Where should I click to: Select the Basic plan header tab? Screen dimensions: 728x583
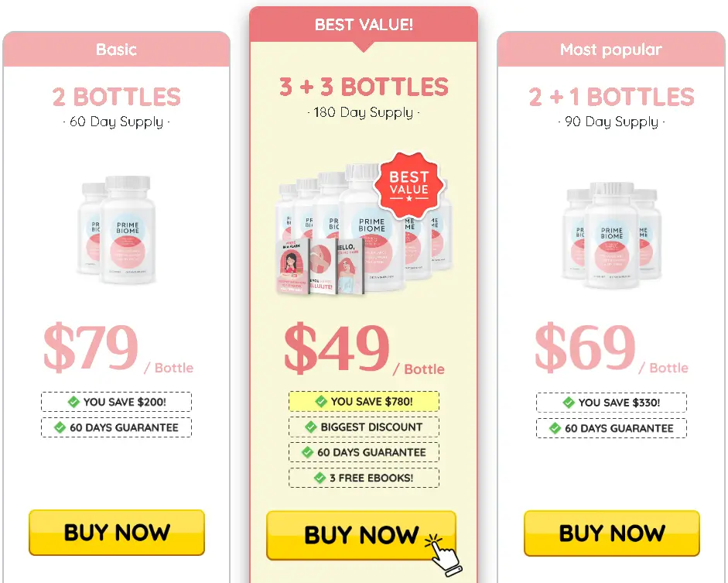116,50
